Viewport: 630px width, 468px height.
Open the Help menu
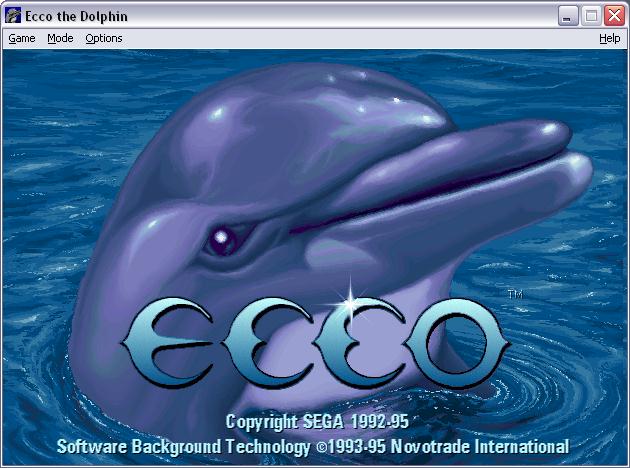[610, 39]
